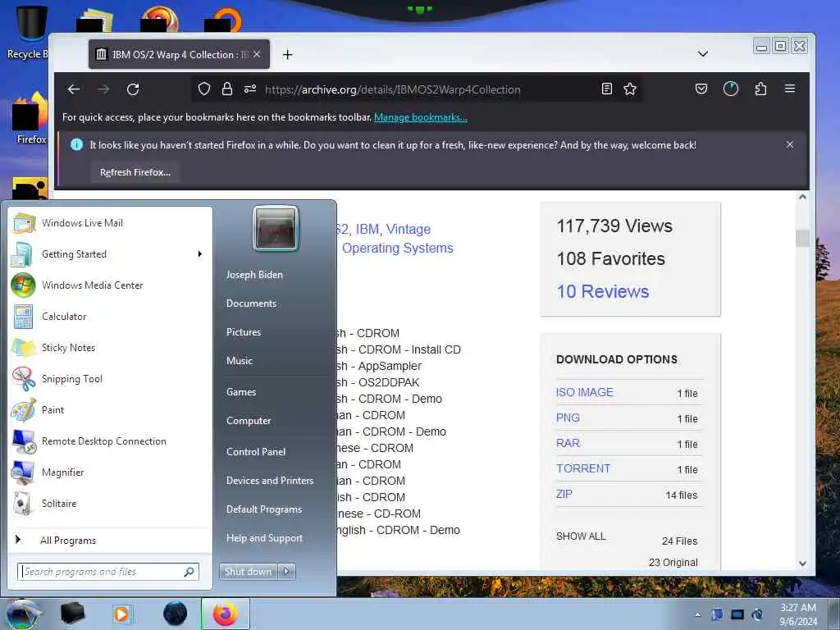Open Documents from Start menu
Screen dimensions: 840x630
[251, 304]
